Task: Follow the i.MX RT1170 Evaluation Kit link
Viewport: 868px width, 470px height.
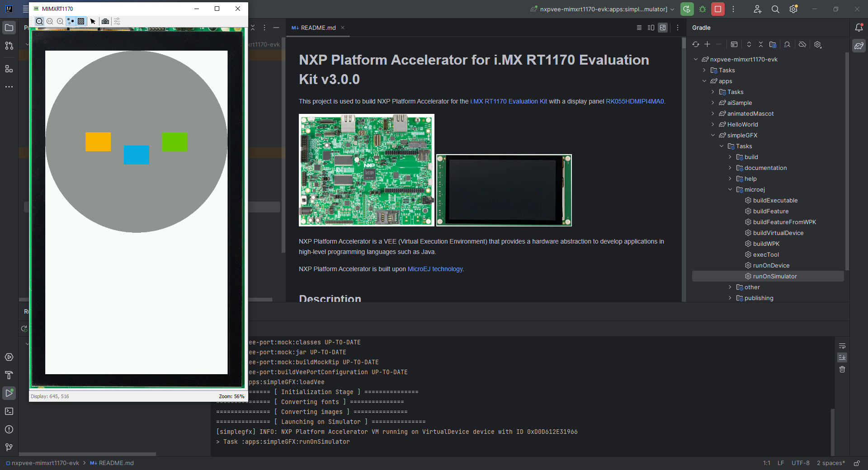Action: (x=509, y=101)
